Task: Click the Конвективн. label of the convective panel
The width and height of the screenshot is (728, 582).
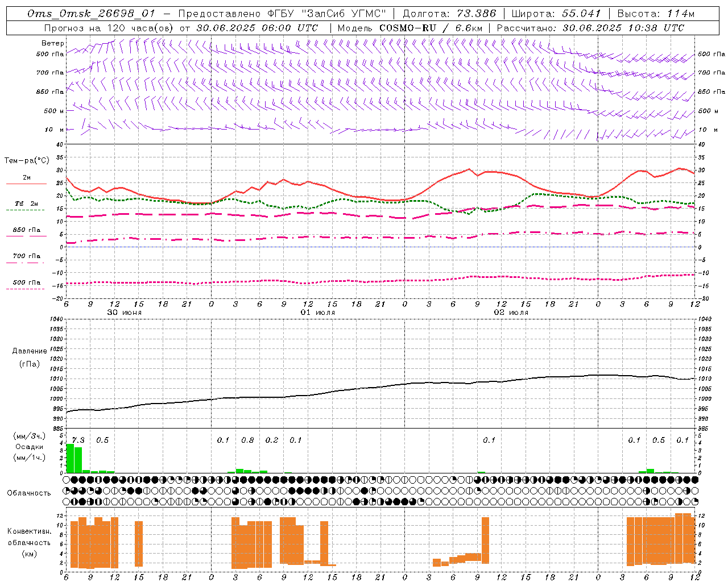Action: (x=29, y=531)
